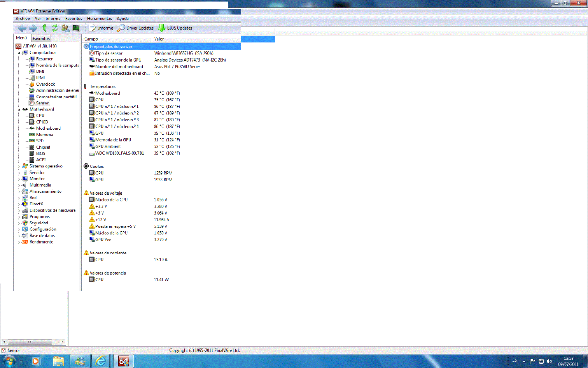Select Memoria in the tree
The image size is (588, 368).
[45, 134]
